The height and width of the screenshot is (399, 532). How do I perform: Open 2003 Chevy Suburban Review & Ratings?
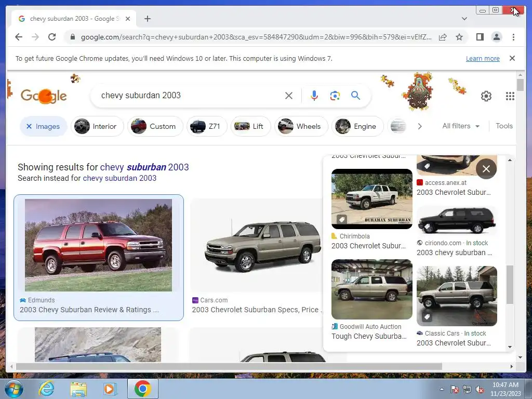[x=89, y=310]
